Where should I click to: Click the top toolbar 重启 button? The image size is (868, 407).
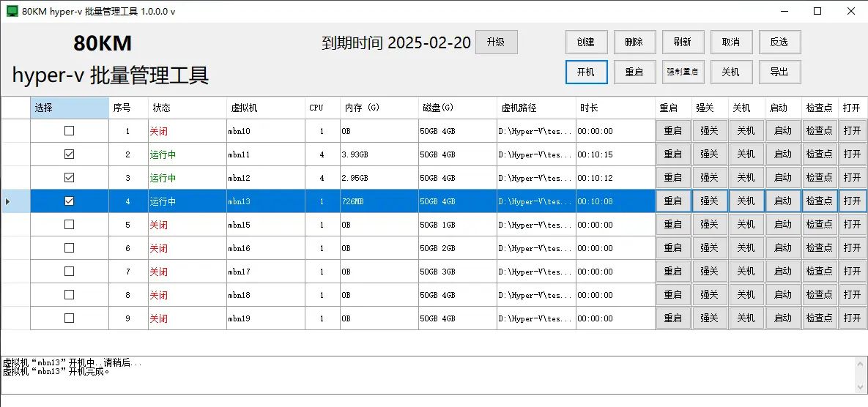coord(634,72)
